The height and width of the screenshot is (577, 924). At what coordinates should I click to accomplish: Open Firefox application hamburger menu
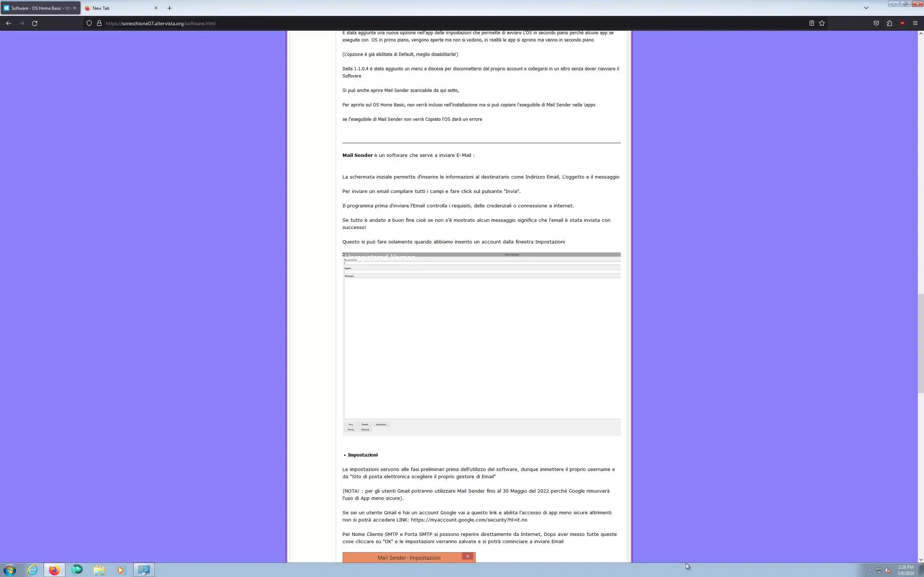coord(915,23)
